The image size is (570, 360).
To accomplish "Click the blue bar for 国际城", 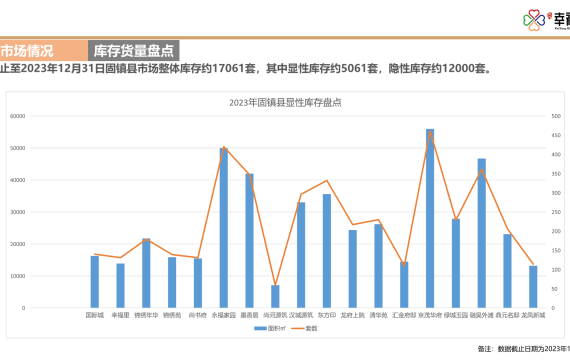I will (95, 282).
